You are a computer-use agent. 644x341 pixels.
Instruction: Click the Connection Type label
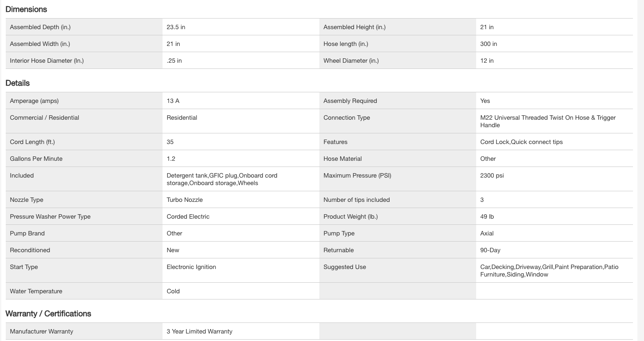point(346,118)
